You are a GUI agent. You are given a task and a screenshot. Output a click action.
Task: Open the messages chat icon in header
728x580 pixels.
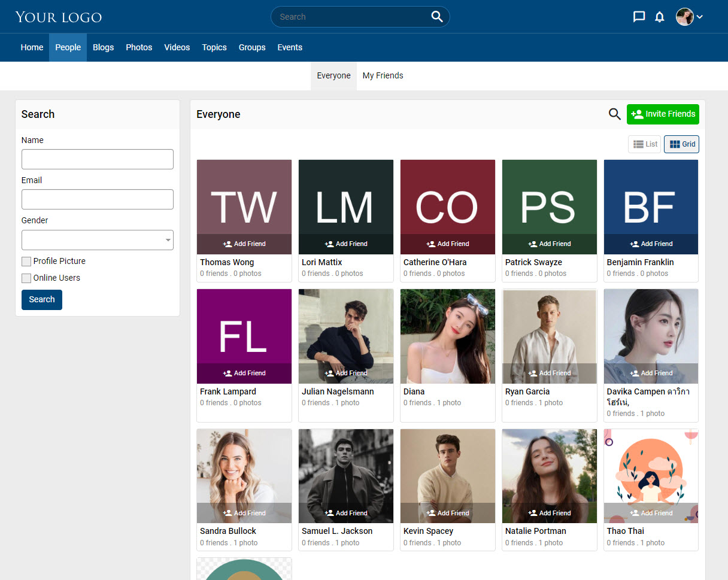coord(639,17)
